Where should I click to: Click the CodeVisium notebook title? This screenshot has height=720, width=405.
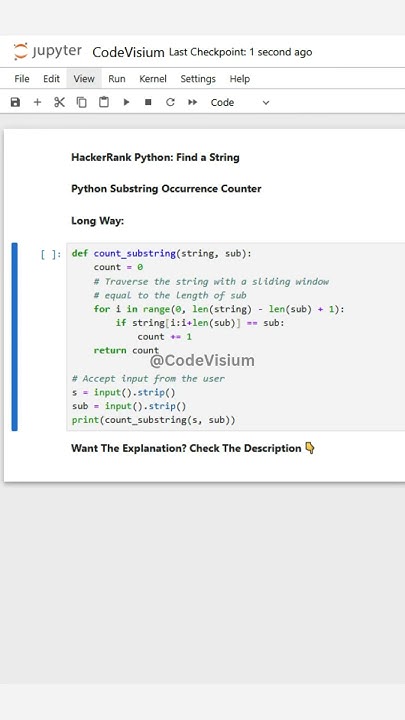(128, 52)
